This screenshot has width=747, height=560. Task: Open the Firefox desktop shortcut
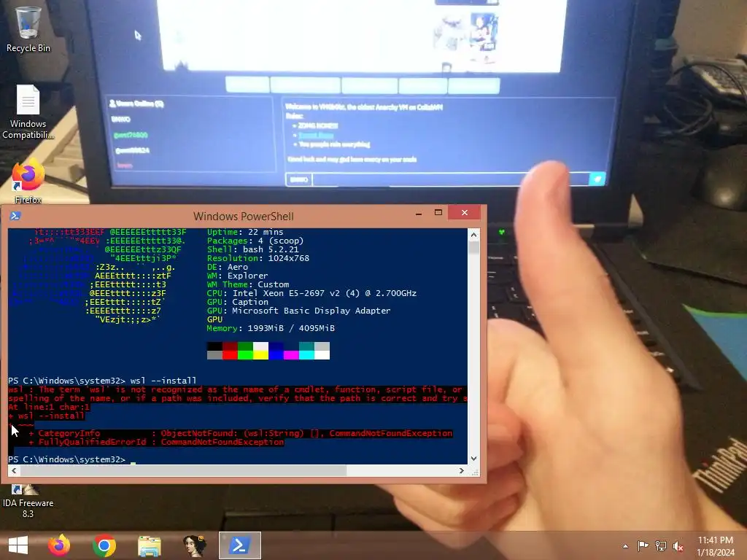pos(28,182)
